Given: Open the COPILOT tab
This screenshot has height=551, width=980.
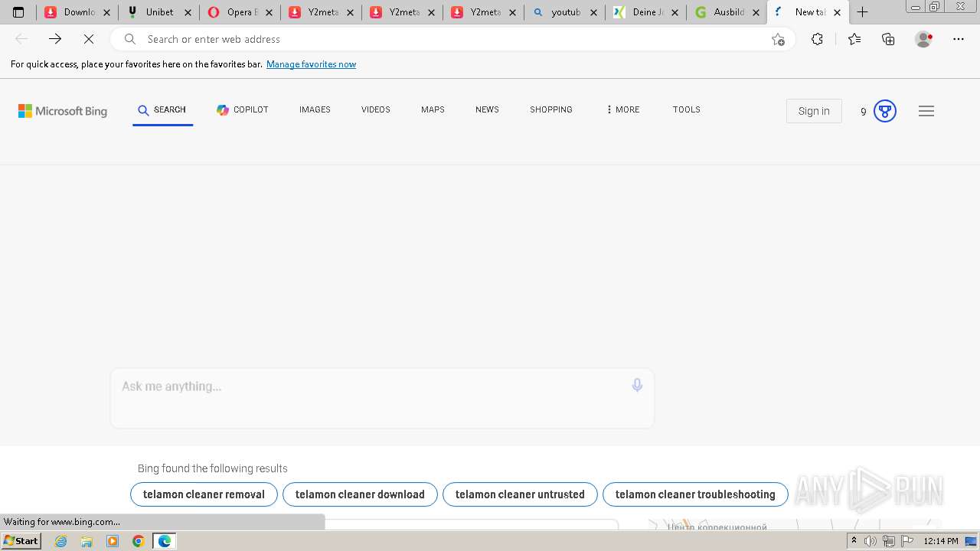Looking at the screenshot, I should point(243,110).
